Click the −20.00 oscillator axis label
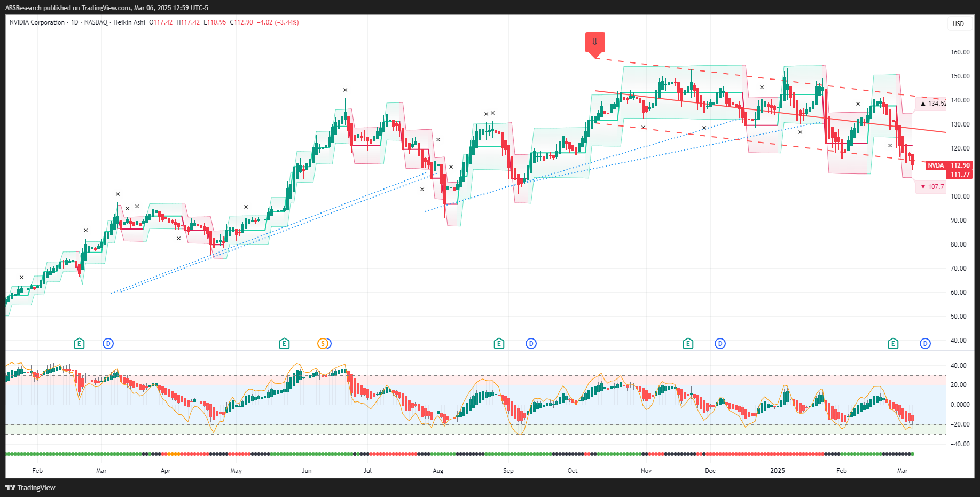This screenshot has height=497, width=980. [x=960, y=424]
